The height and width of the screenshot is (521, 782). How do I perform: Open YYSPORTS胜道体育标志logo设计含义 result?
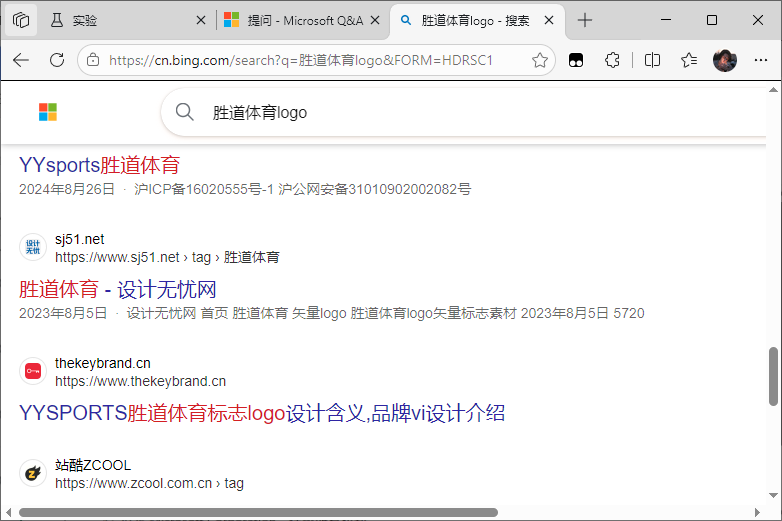(262, 413)
